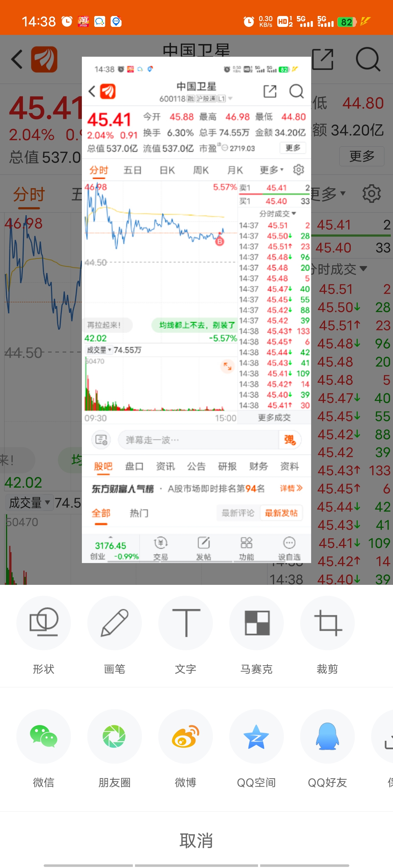
Task: Tap the 44.80 low price value
Action: 363,103
